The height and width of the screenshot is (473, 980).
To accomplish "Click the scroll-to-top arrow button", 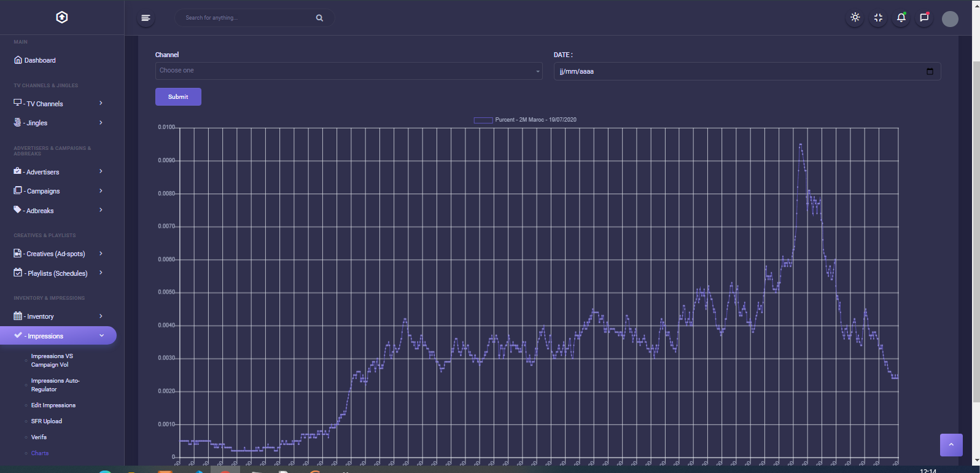I will 951,445.
